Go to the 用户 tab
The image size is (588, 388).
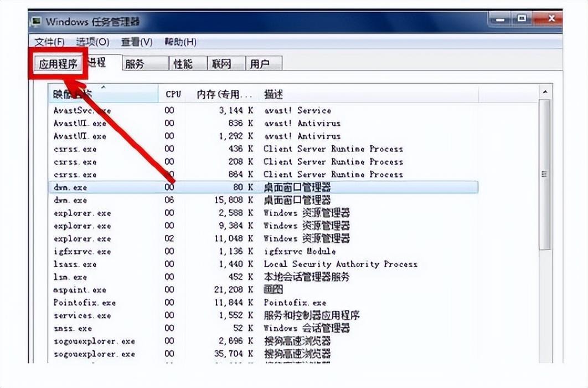pyautogui.click(x=260, y=64)
